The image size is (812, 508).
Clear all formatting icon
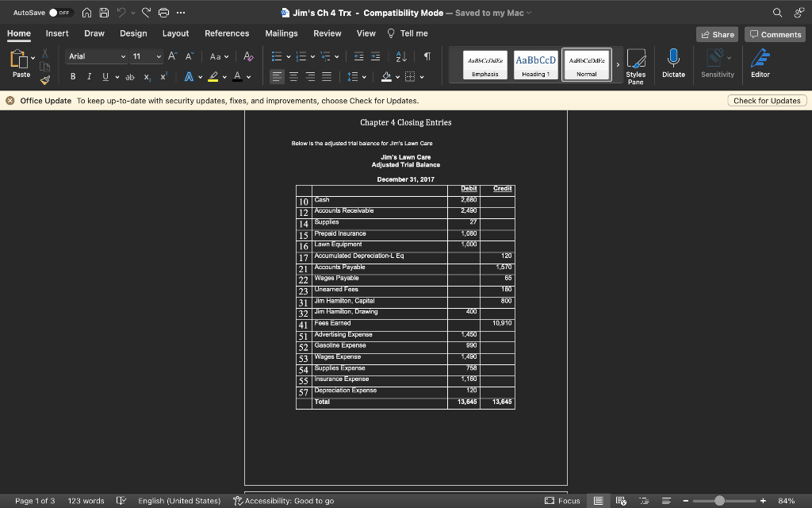[x=248, y=56]
